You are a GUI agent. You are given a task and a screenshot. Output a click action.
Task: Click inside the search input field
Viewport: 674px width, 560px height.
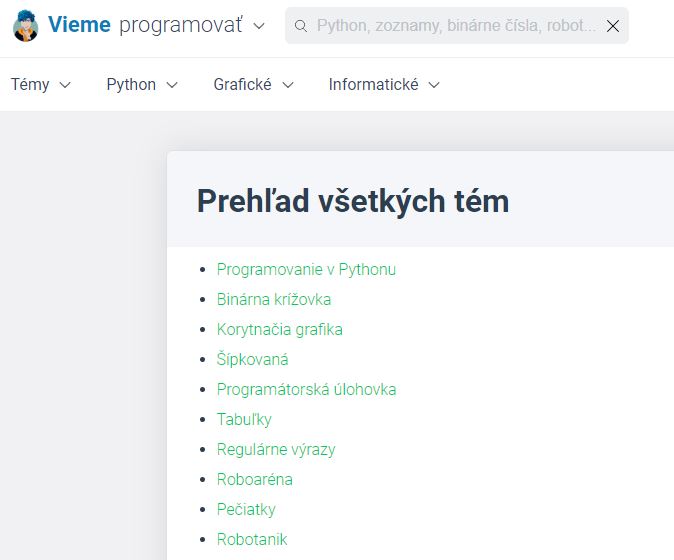[456, 26]
